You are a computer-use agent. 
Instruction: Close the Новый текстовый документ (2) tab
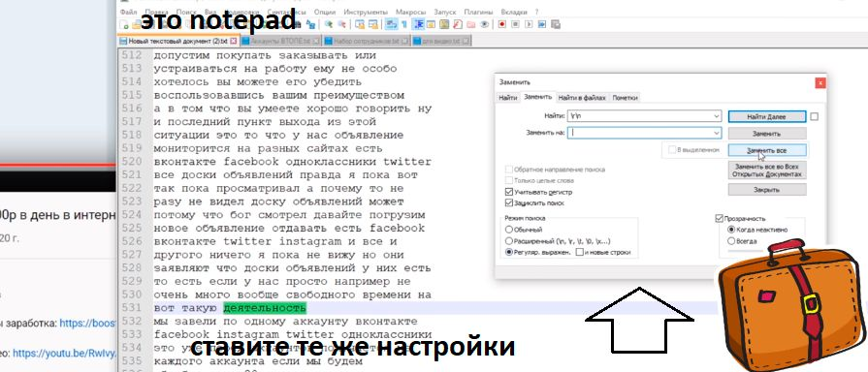[233, 41]
